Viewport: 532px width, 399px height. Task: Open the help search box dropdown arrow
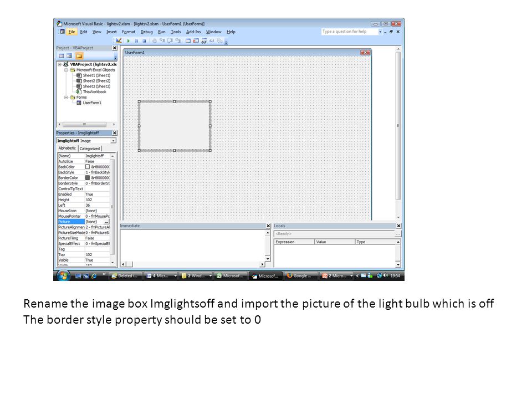(380, 32)
